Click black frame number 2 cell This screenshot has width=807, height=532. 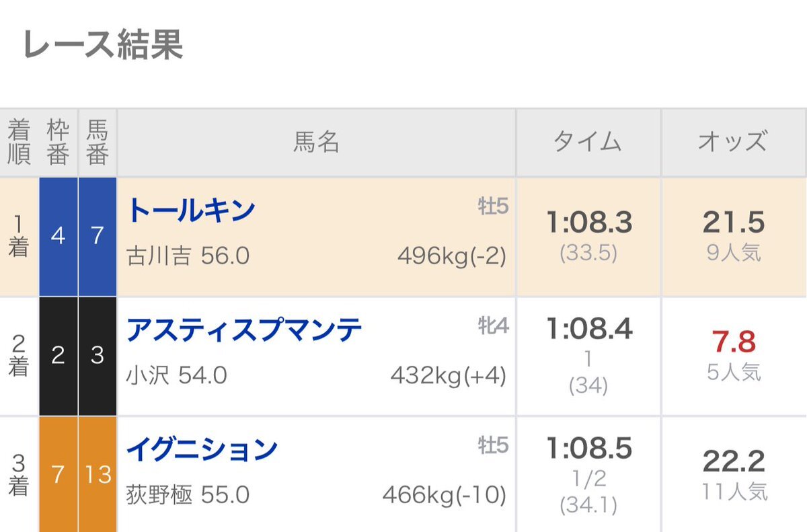coord(58,356)
